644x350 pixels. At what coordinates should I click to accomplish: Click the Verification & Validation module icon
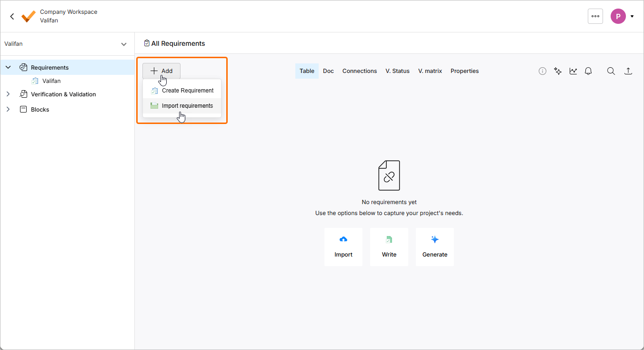(23, 94)
